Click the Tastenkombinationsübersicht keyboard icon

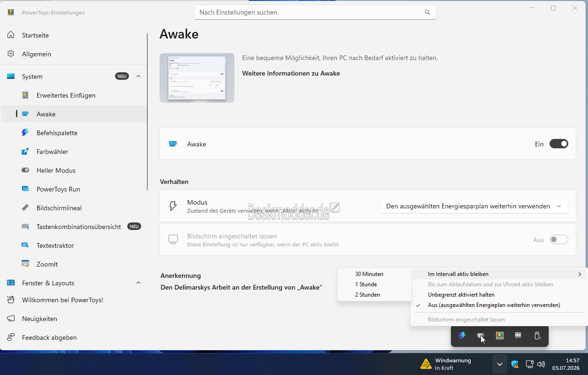click(25, 227)
